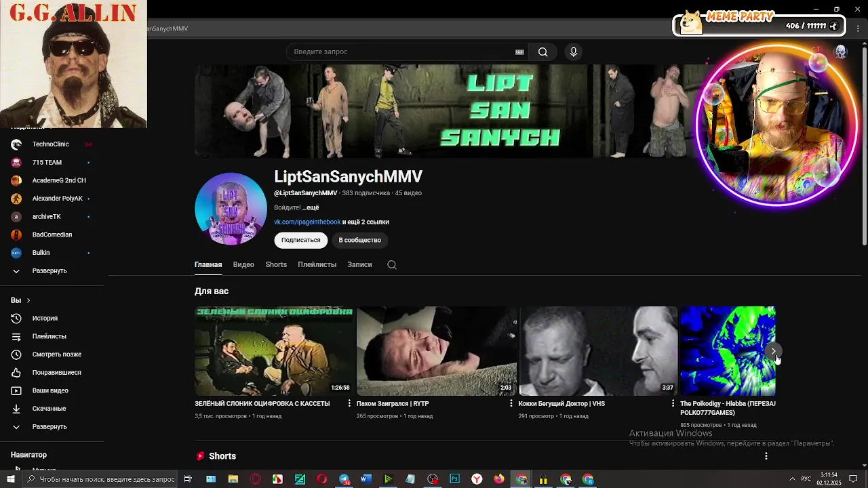Open the и ещё 2 ссылки links
This screenshot has height=488, width=868.
[x=366, y=222]
